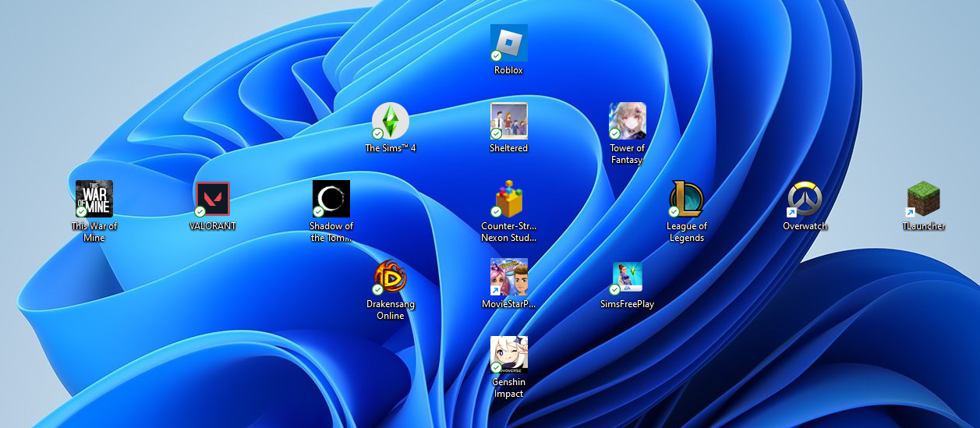Screen dimensions: 980x428
Task: Select the Genshin Impact icon
Action: click(509, 355)
